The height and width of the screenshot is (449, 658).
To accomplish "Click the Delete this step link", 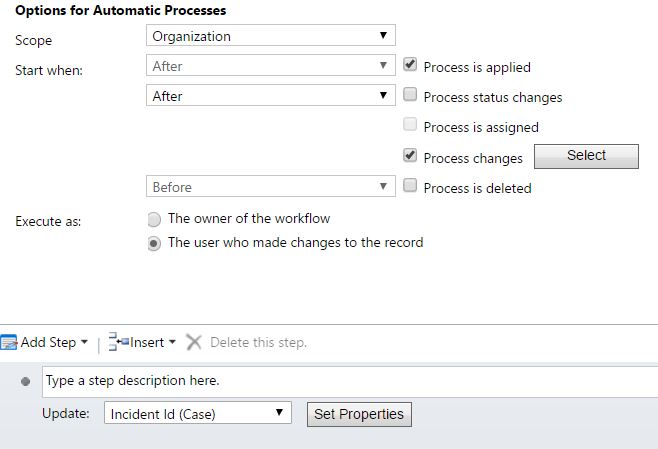I will (258, 342).
